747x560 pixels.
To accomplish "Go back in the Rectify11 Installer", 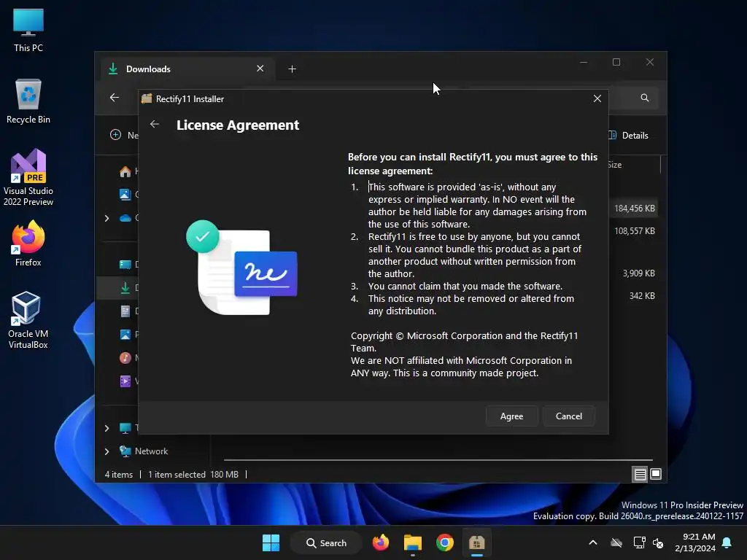I will click(155, 124).
